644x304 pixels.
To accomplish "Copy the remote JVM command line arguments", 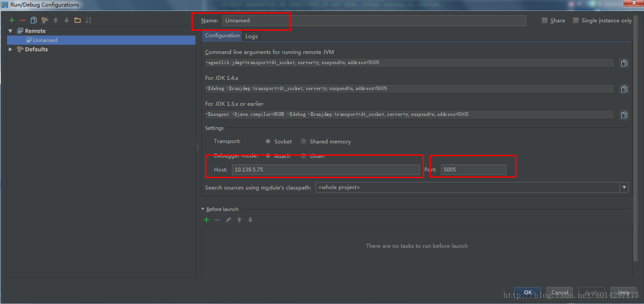I will (x=624, y=63).
